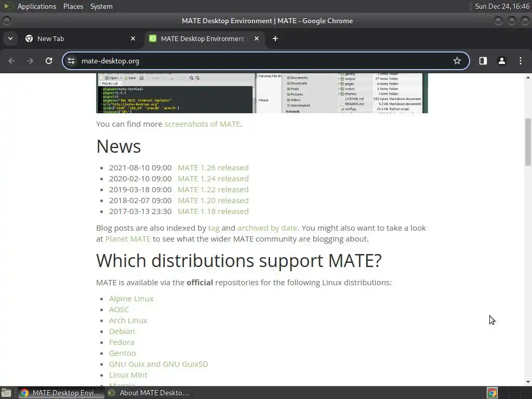Click the MATE logo icon in top panel

[9, 6]
